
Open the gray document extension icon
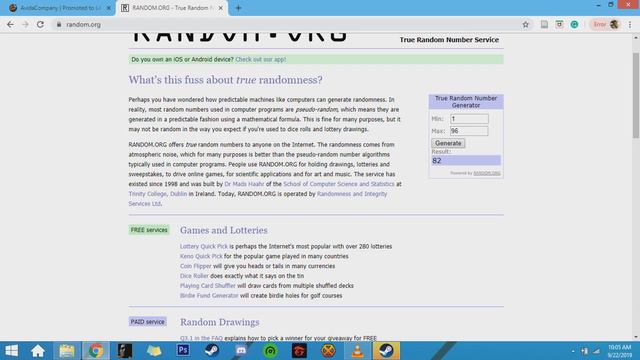(x=544, y=24)
